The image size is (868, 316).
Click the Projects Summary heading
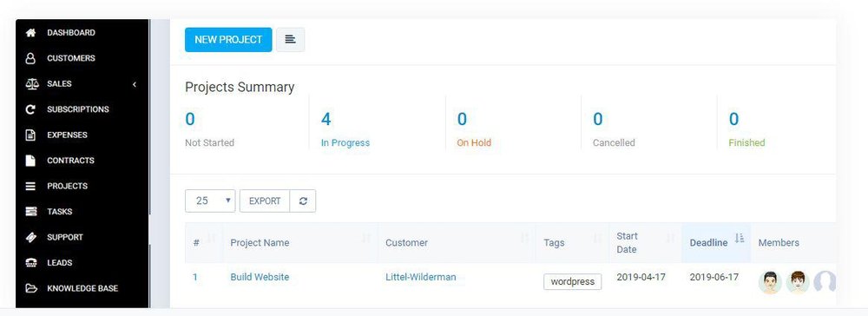coord(240,87)
